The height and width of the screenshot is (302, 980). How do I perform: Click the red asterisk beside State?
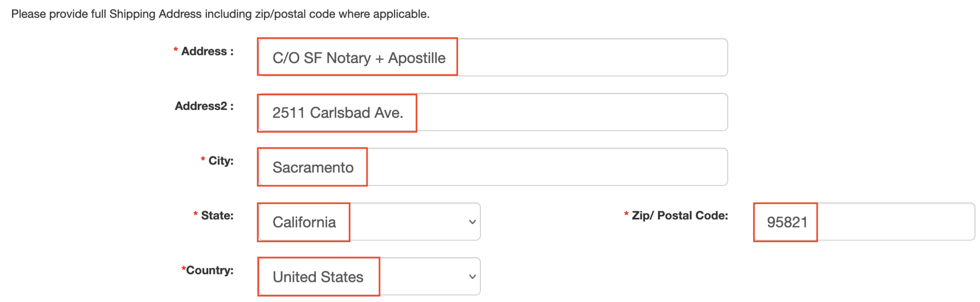195,214
